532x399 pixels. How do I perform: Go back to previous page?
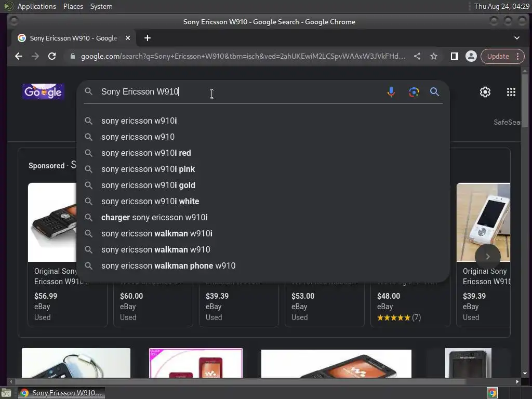[x=19, y=56]
